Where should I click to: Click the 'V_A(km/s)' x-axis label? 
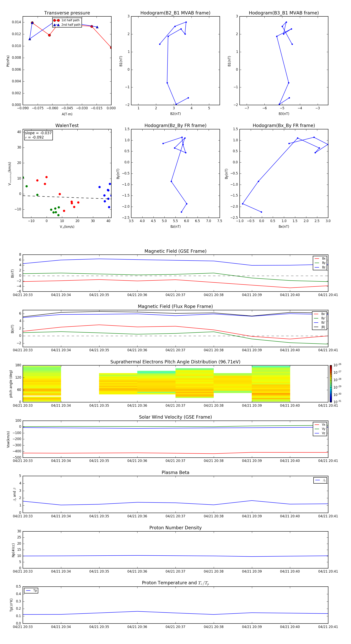[67, 227]
